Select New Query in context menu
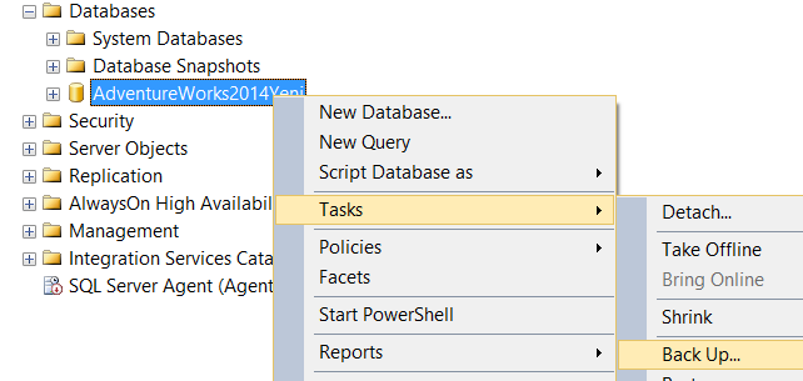 tap(446, 142)
